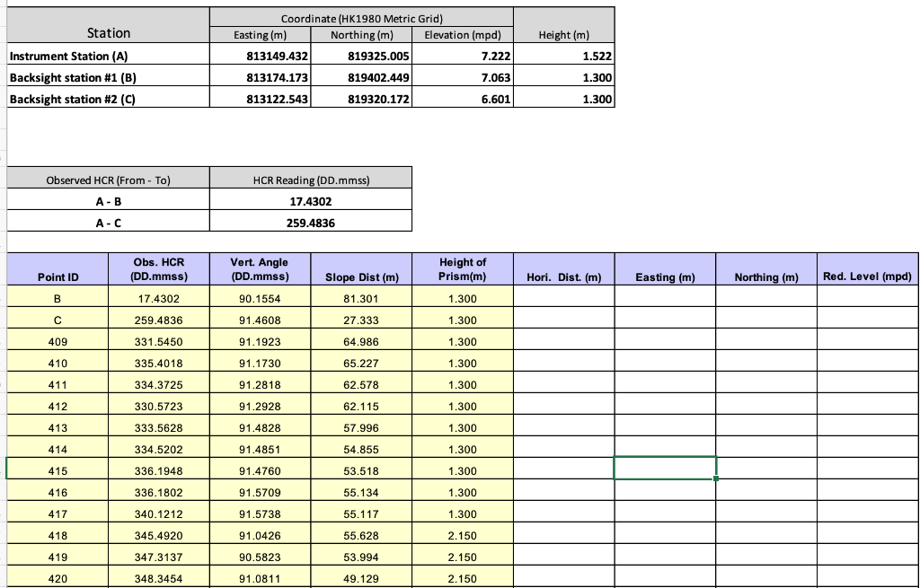Select Point ID 418

click(x=57, y=535)
